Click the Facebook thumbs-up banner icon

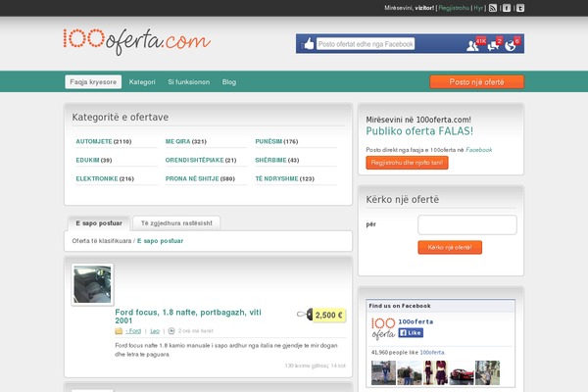[308, 44]
